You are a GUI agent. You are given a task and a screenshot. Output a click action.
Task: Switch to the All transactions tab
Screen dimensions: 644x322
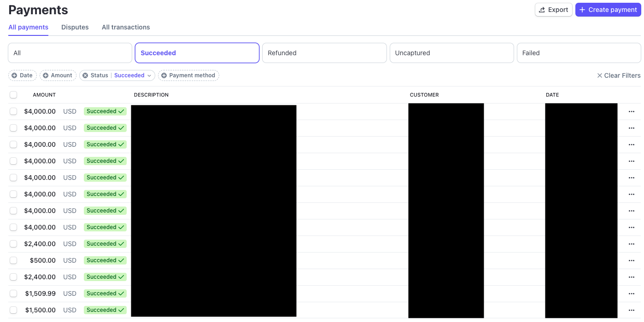click(x=126, y=27)
